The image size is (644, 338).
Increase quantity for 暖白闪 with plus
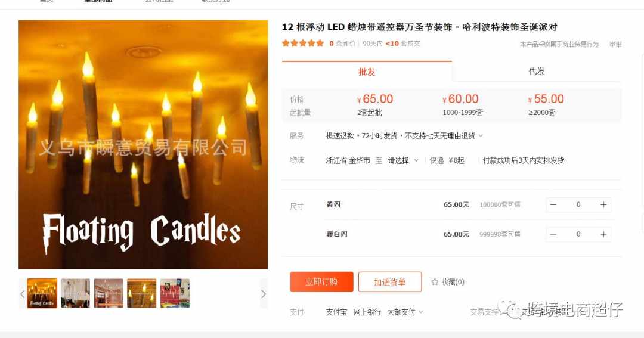(603, 234)
